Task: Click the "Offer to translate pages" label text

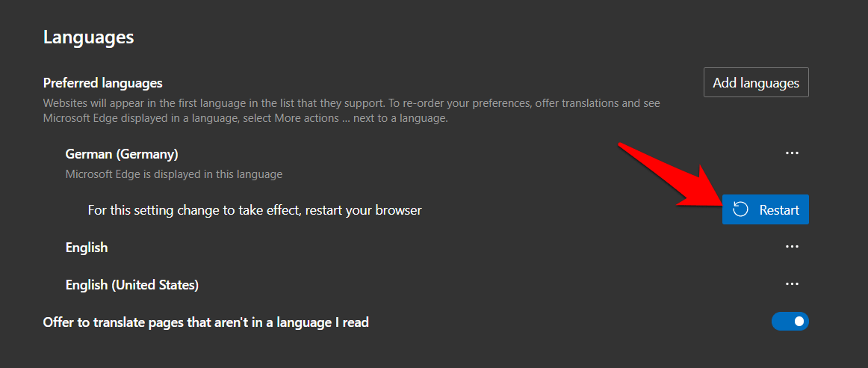Action: click(206, 322)
